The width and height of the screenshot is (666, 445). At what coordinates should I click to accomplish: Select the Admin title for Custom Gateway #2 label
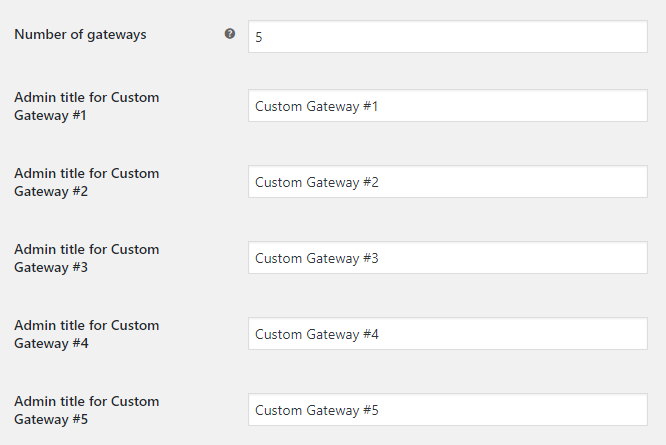tap(87, 182)
